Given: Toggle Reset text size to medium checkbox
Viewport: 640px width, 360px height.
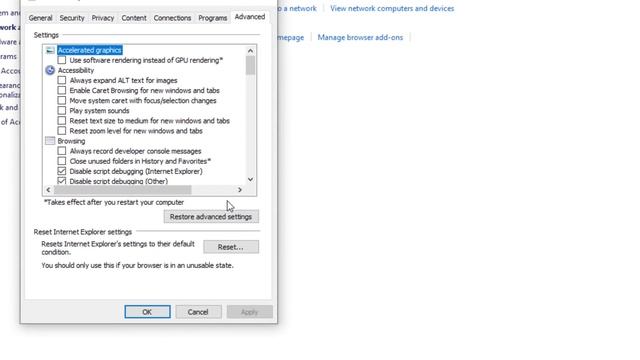Looking at the screenshot, I should tap(62, 121).
